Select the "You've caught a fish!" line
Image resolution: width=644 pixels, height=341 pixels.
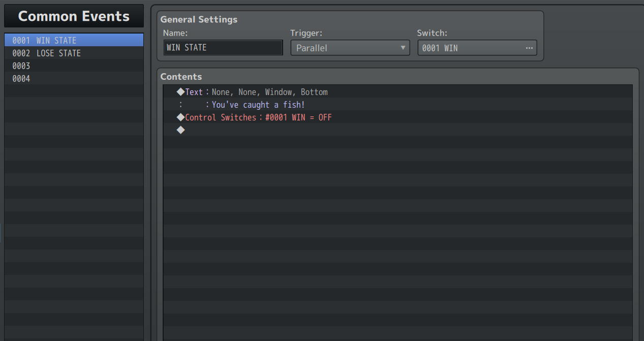click(398, 105)
